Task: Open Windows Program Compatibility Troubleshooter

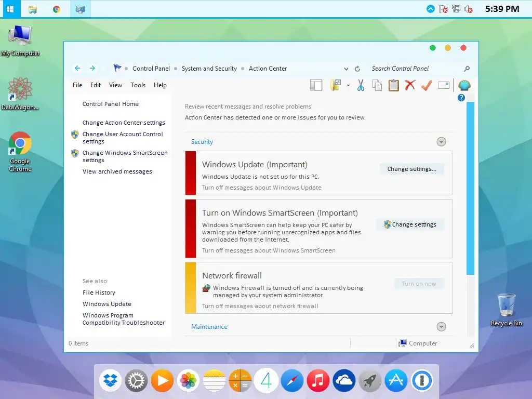Action: click(124, 319)
